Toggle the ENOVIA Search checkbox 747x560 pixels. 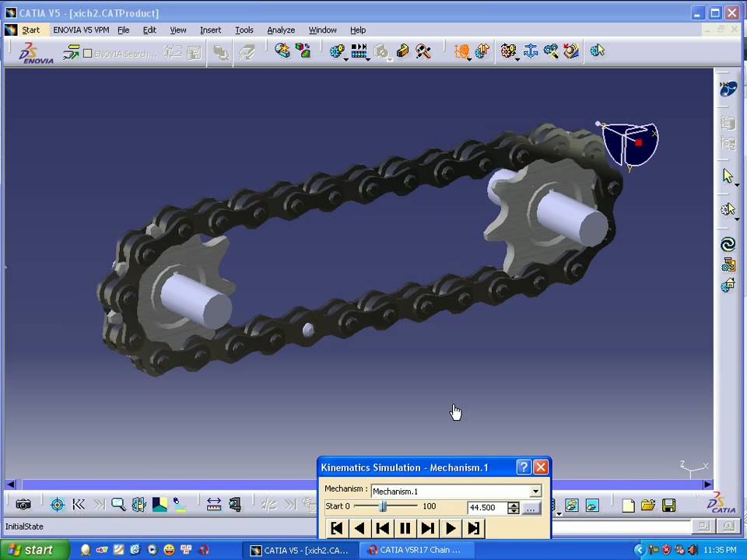point(87,54)
